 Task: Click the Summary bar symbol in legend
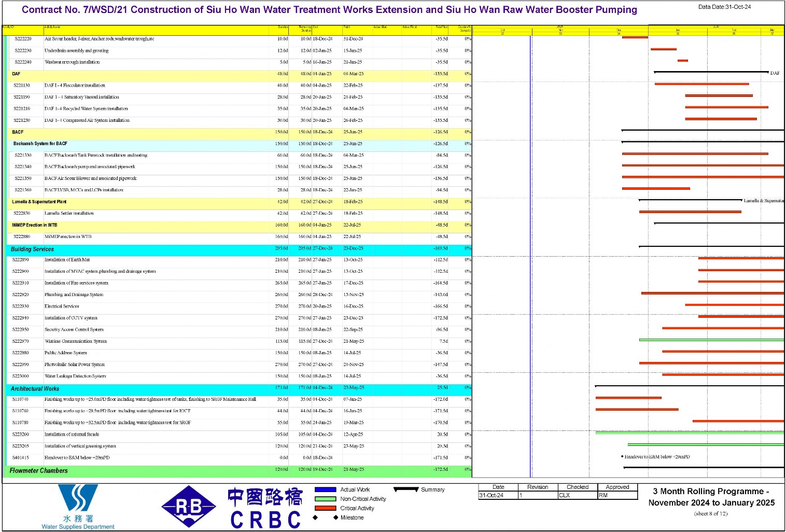(406, 489)
